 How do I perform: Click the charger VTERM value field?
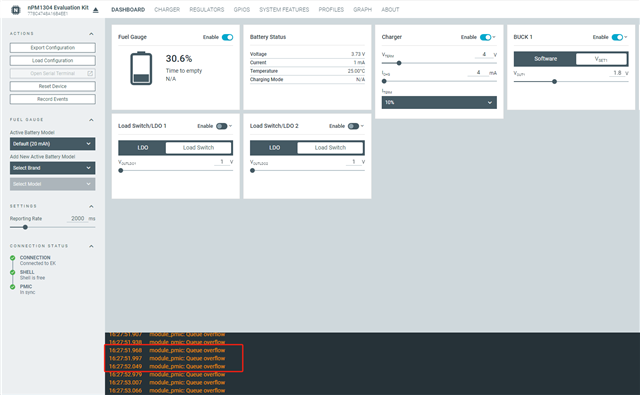(484, 55)
